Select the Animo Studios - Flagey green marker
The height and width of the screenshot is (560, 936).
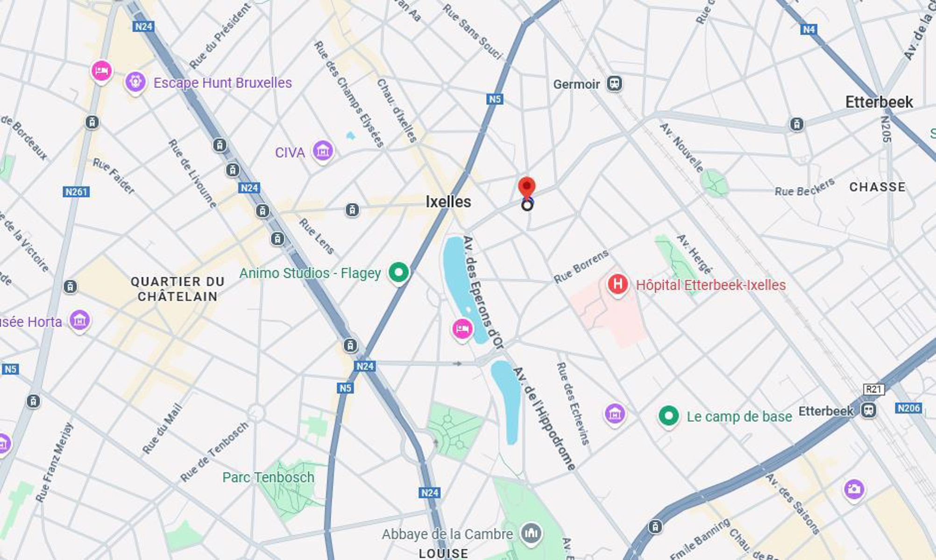click(x=398, y=272)
